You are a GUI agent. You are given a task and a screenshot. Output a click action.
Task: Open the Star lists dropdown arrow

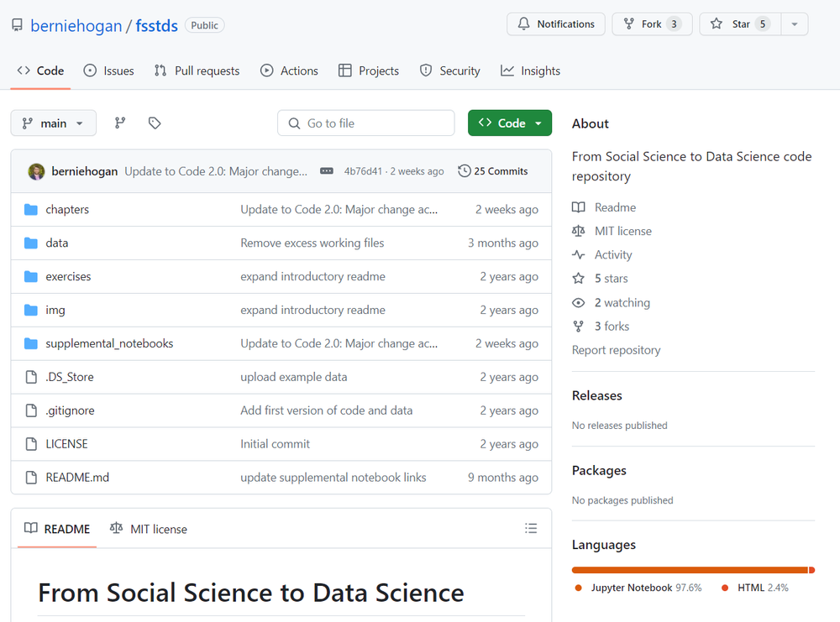coord(795,24)
